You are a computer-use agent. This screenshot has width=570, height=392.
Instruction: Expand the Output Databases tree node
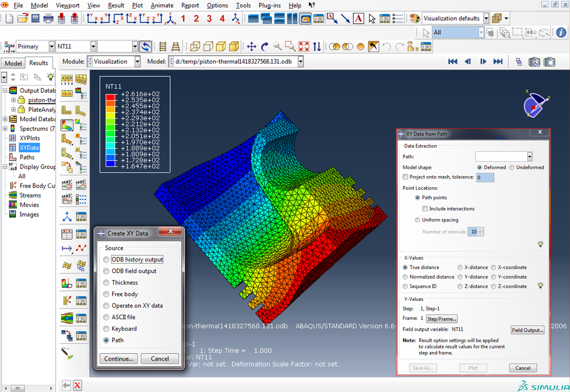pyautogui.click(x=5, y=90)
